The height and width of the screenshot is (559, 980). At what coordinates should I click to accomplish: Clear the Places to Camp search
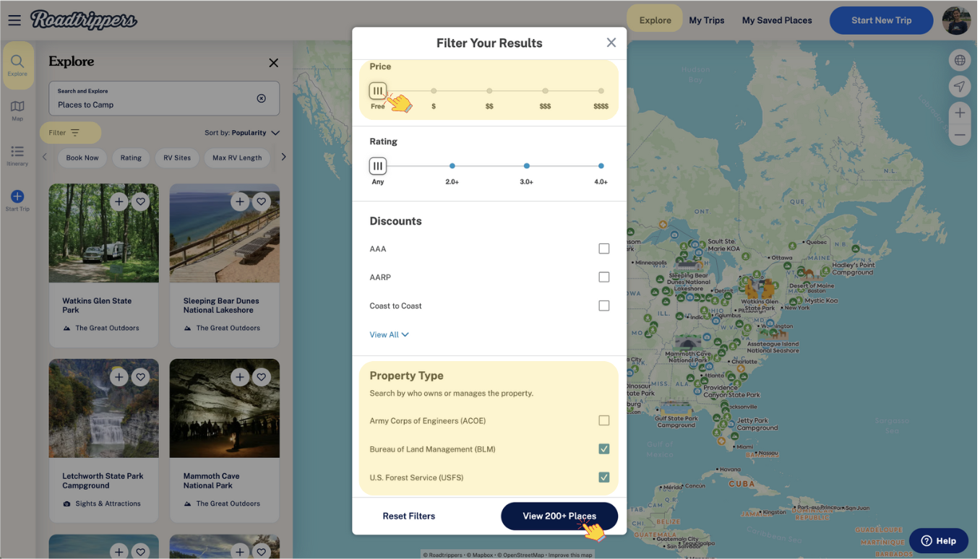(262, 98)
